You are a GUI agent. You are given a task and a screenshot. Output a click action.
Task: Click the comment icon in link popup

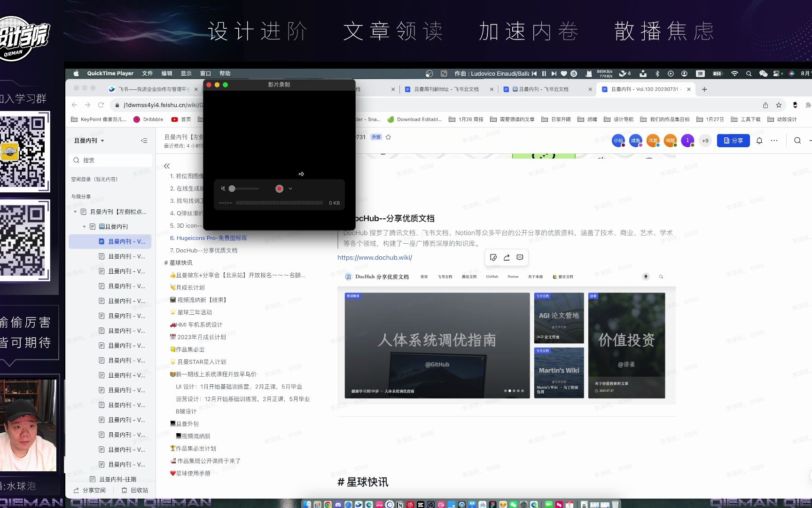(x=520, y=257)
